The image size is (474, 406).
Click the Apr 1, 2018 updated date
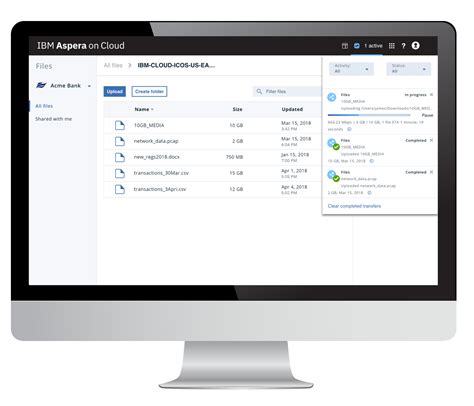[294, 171]
